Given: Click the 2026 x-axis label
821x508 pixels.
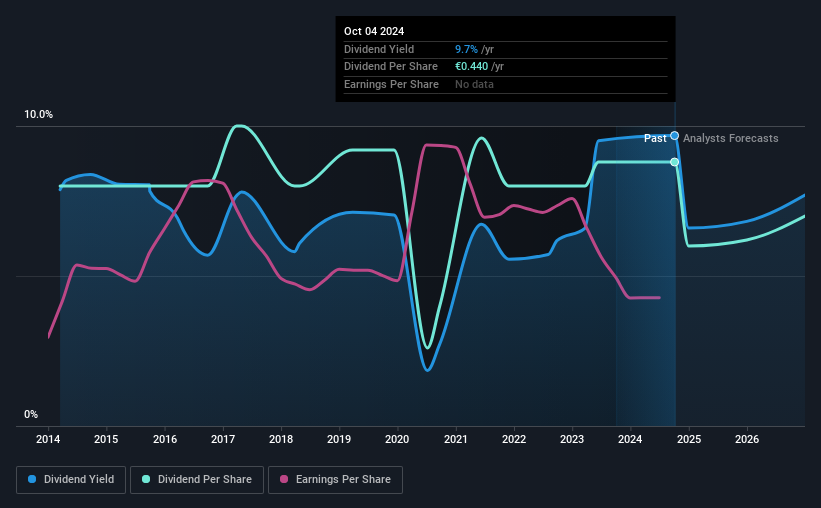Looking at the screenshot, I should pyautogui.click(x=747, y=439).
